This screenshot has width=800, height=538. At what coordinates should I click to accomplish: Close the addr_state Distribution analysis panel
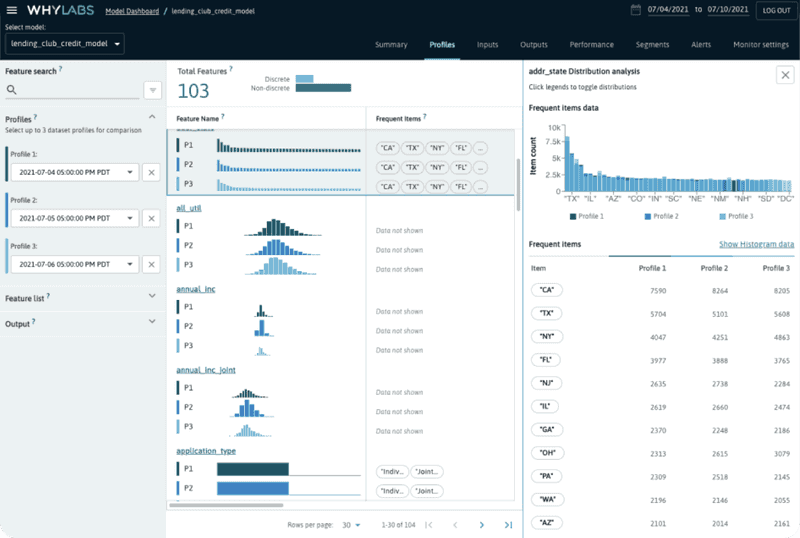pos(784,75)
